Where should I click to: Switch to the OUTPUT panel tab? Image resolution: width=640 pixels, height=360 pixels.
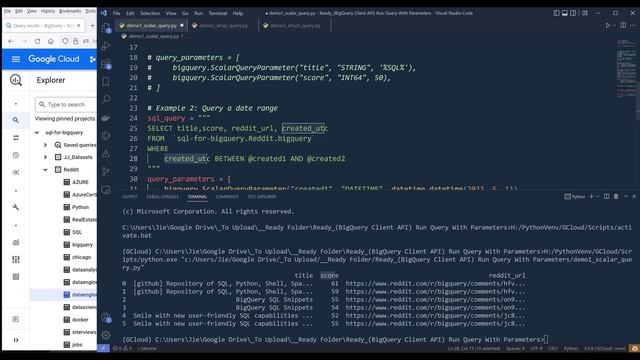coord(130,197)
